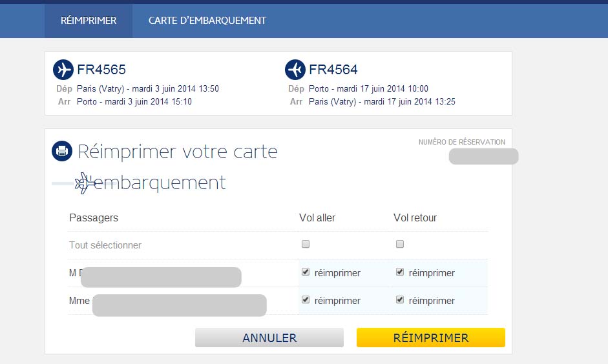Image resolution: width=608 pixels, height=364 pixels.
Task: Click the 'Vol retour' column header
Action: point(415,217)
